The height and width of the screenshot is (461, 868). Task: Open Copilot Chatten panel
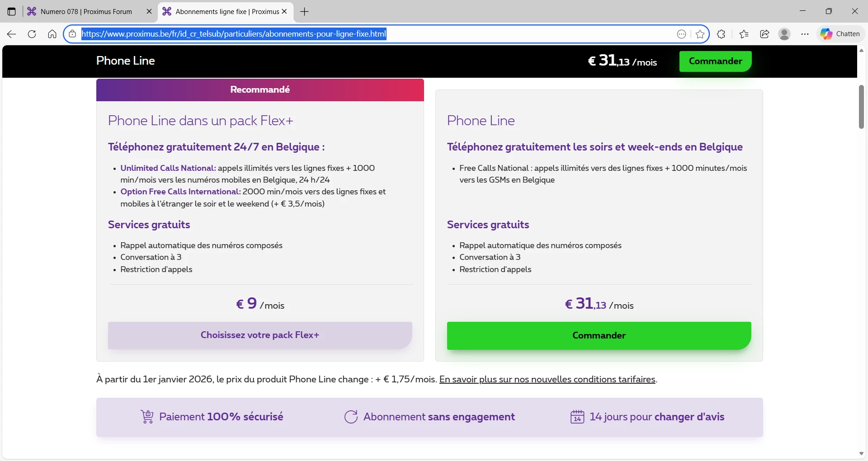[841, 34]
